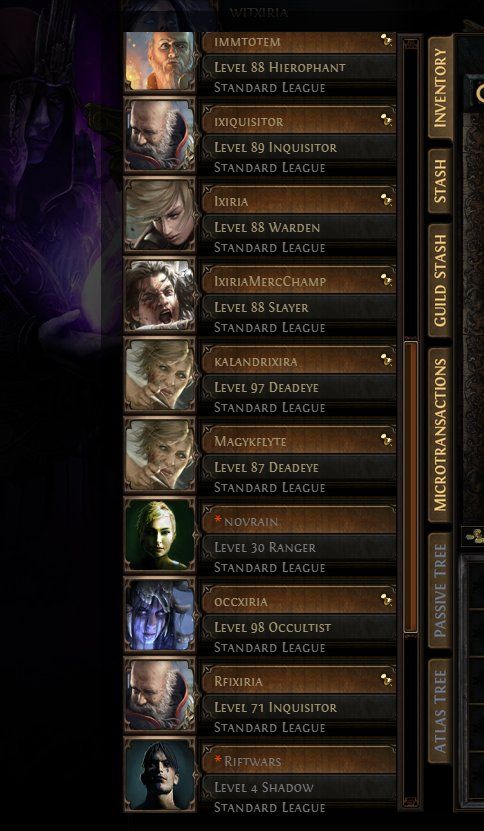This screenshot has width=484, height=831.
Task: Click the immtotem Hierophant portrait
Action: (160, 61)
